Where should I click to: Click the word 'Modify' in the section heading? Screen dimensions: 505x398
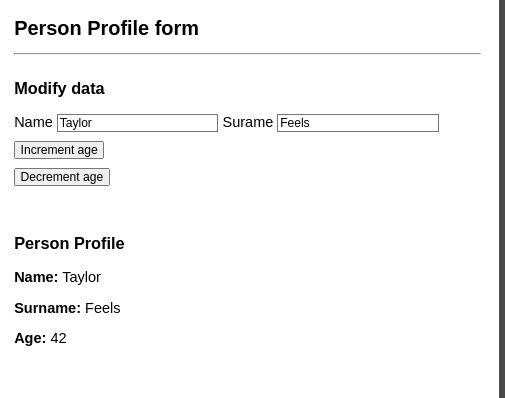click(40, 89)
